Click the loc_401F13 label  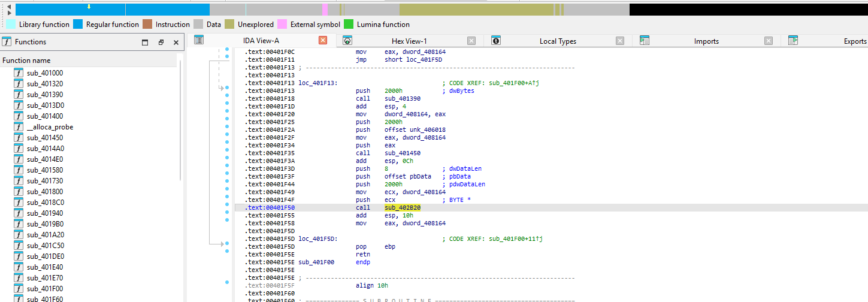pos(317,83)
